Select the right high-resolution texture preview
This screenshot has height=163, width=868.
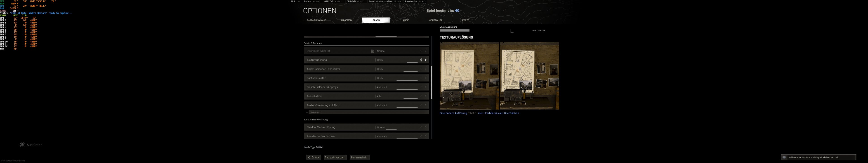click(x=529, y=76)
